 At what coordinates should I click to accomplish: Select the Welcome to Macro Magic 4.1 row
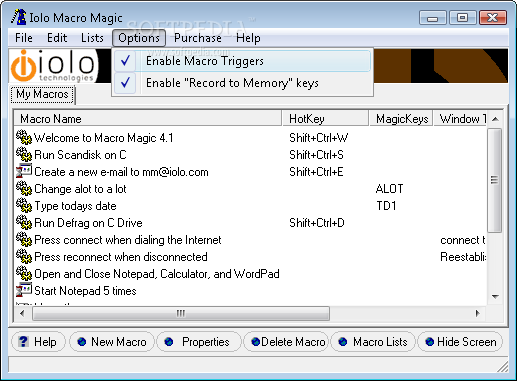click(x=251, y=137)
